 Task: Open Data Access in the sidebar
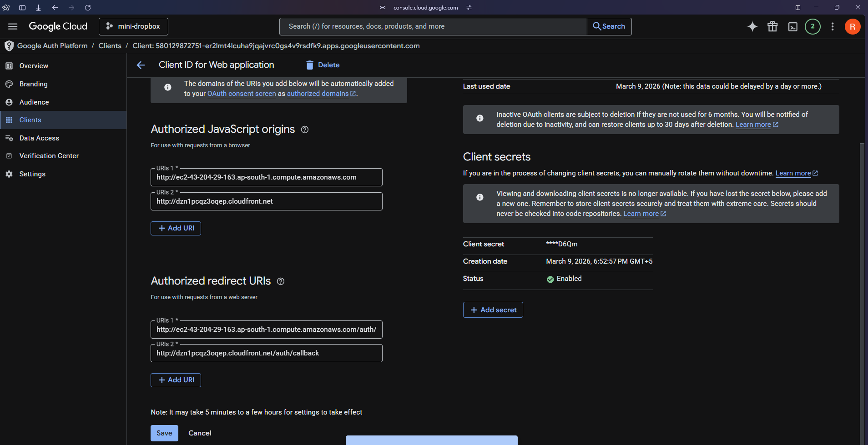39,138
